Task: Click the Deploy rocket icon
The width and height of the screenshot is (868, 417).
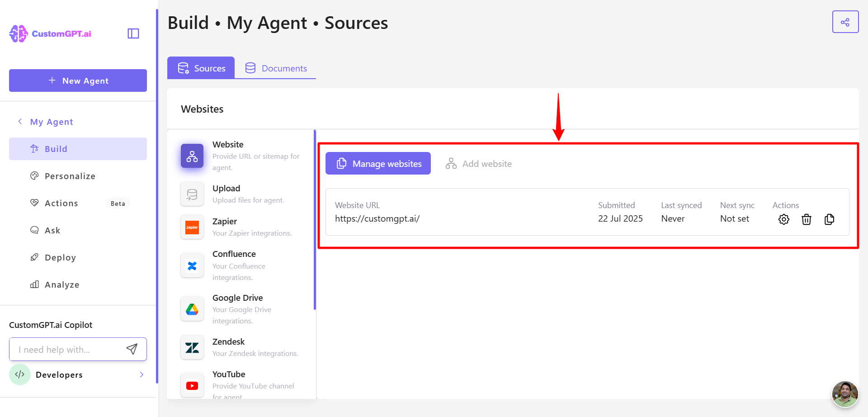Action: click(x=34, y=257)
